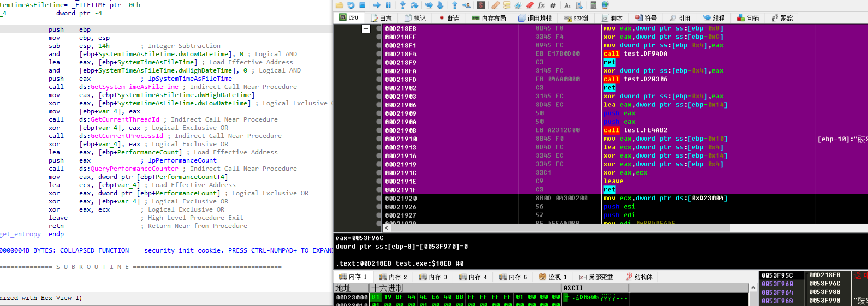Switch to the 断点 breakpoints tab
The image size is (868, 306).
449,18
